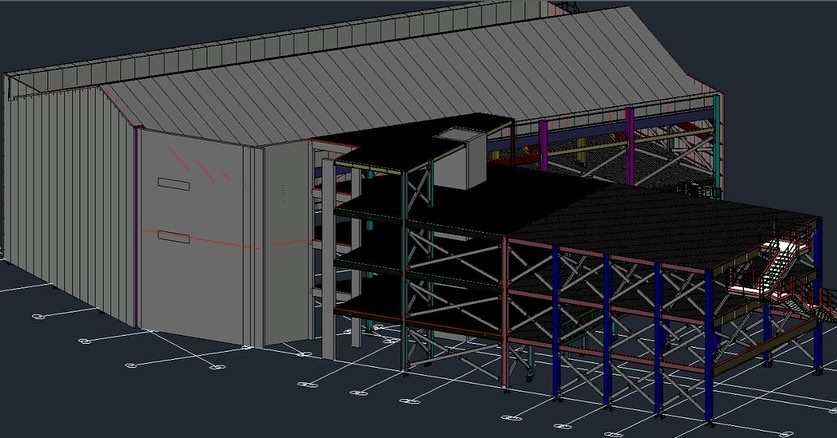The width and height of the screenshot is (837, 438).
Task: Select the leftmost grid bubble marker
Action: click(39, 317)
